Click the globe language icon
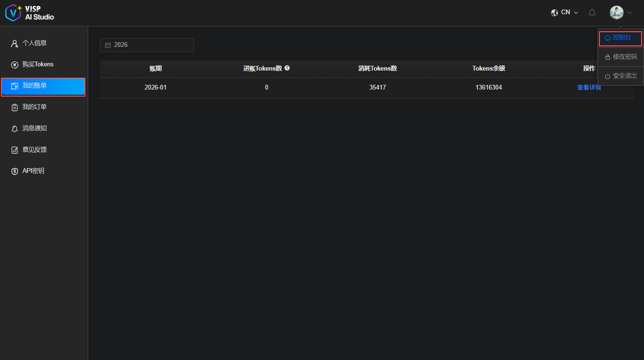 (x=554, y=13)
